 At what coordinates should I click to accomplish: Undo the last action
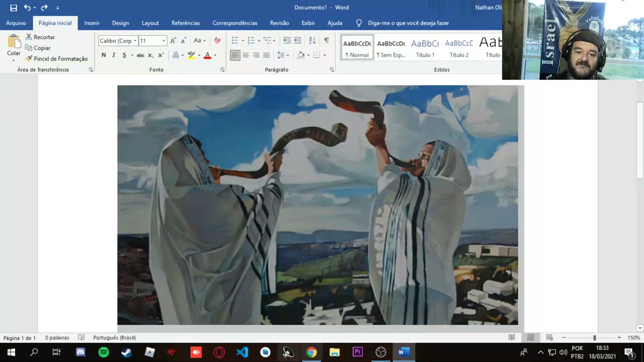(x=27, y=8)
